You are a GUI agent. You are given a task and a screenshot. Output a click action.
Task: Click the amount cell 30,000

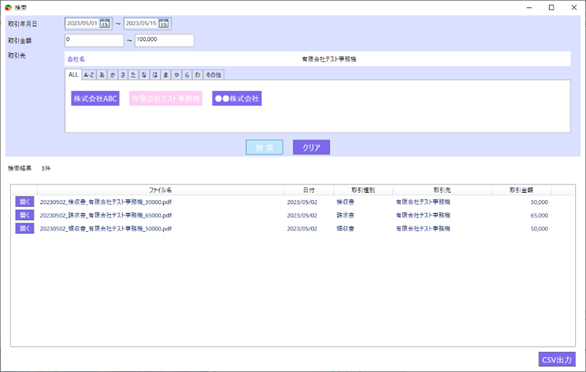[x=539, y=202]
